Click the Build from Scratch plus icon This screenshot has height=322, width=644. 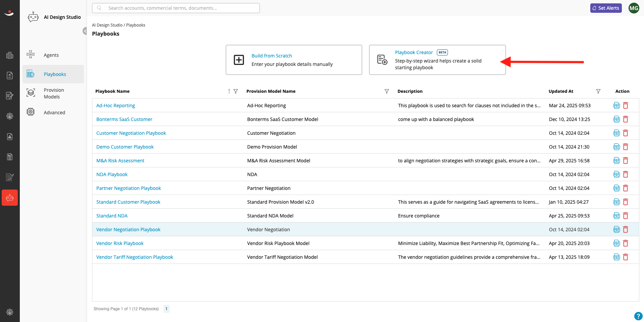click(239, 60)
